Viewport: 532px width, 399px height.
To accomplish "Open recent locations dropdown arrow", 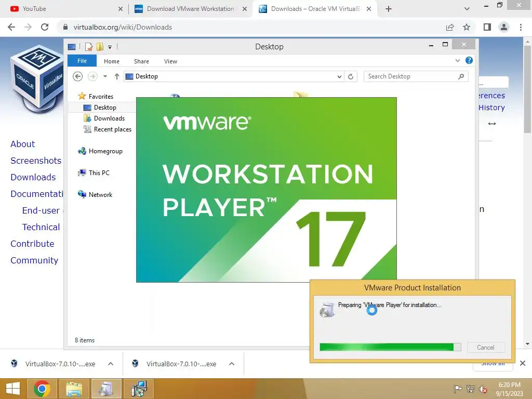I will [x=105, y=76].
